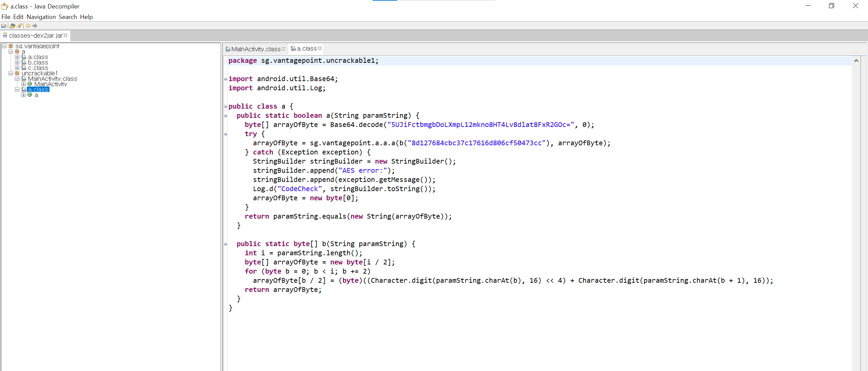Click the Forward arrow toolbar icon

pyautogui.click(x=35, y=26)
